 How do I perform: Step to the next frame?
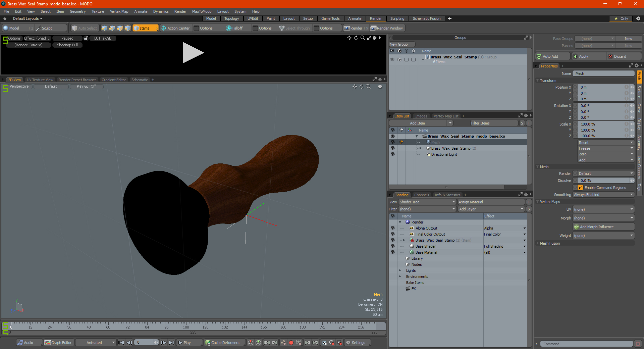coord(163,343)
